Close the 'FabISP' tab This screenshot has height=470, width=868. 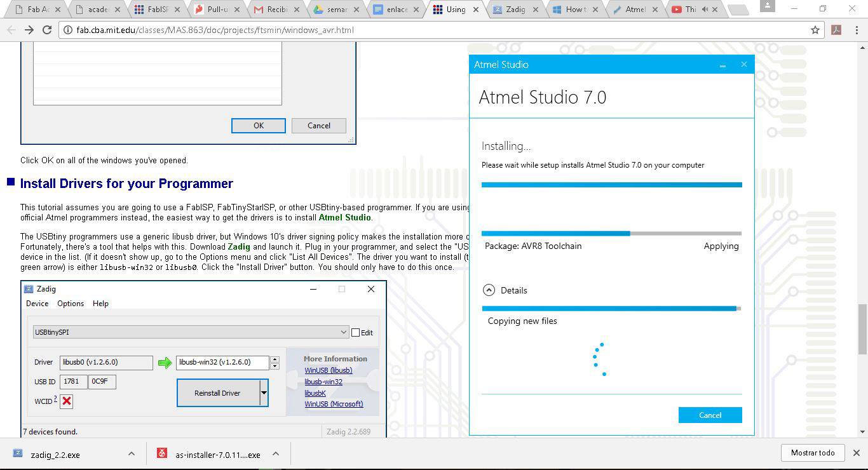click(178, 10)
